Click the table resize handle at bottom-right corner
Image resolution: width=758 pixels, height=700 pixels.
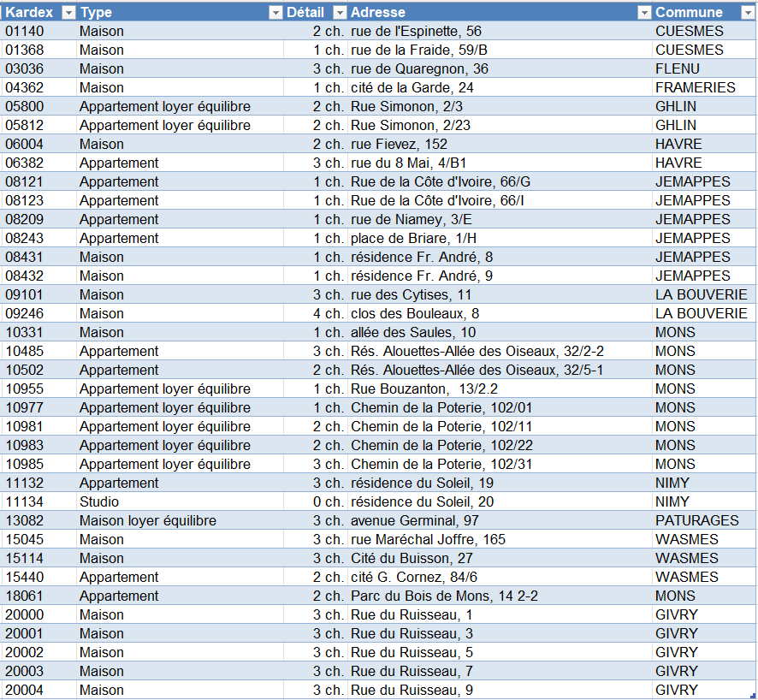(752, 696)
